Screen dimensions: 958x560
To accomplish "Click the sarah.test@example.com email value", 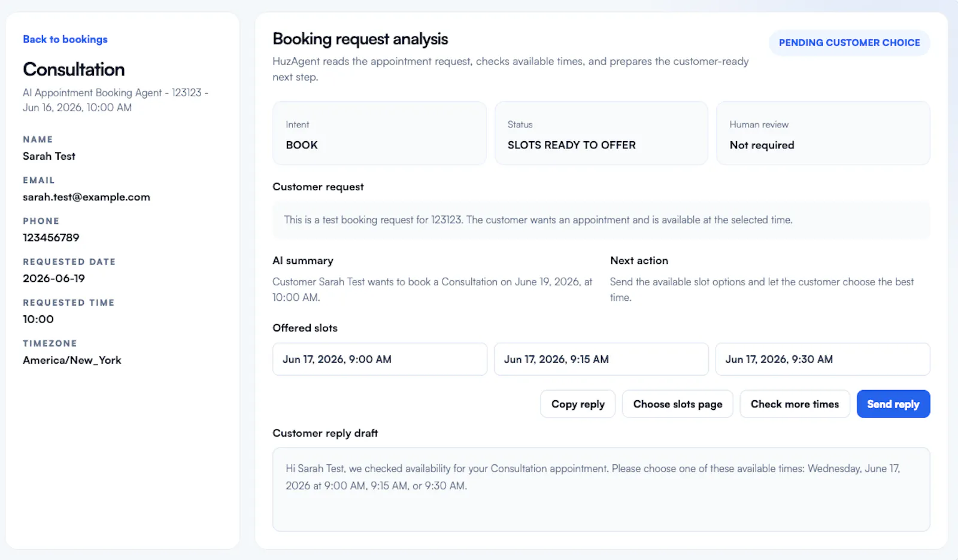I will (86, 197).
